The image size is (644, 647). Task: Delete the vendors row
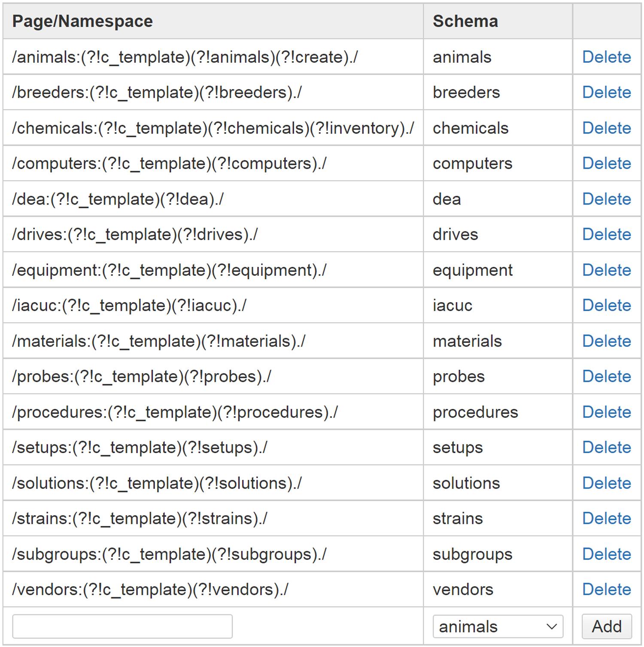pos(606,590)
